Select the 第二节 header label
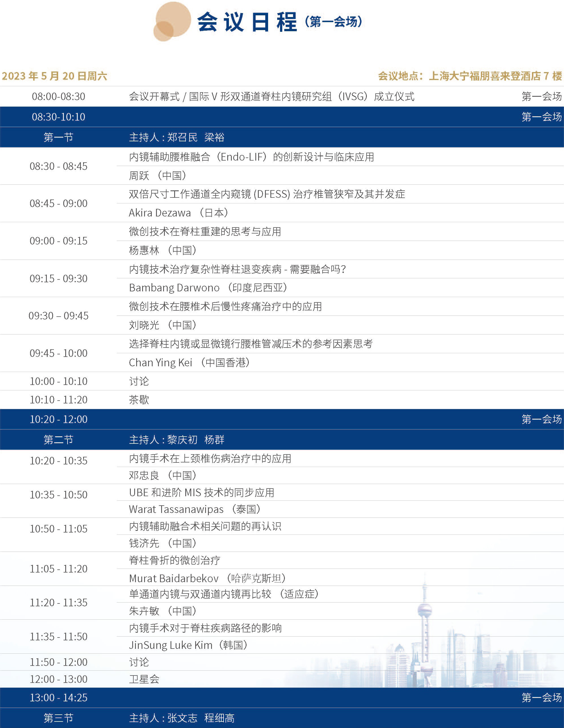Viewport: 564px width, 728px height. point(59,440)
